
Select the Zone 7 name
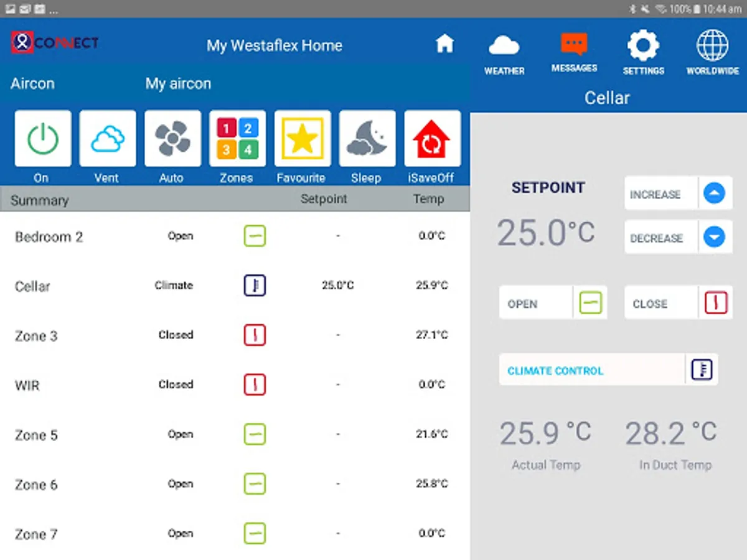pyautogui.click(x=36, y=534)
